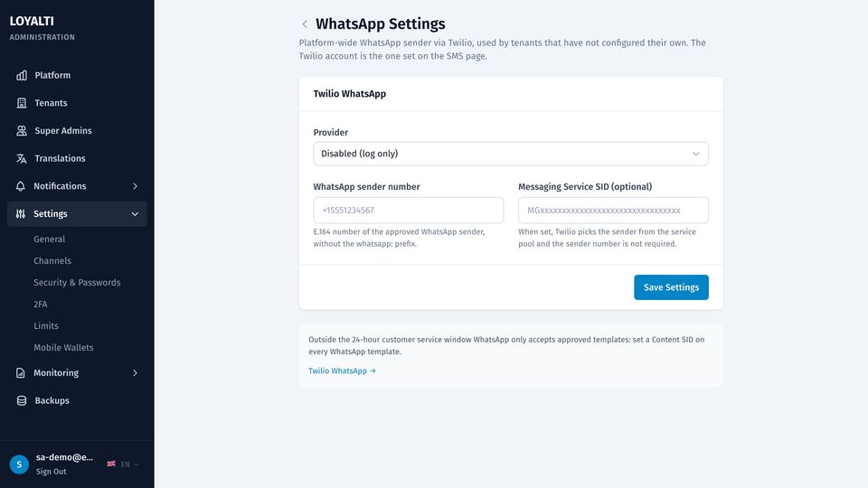Go to Mobile Wallets settings
This screenshot has height=488, width=868.
coord(63,347)
